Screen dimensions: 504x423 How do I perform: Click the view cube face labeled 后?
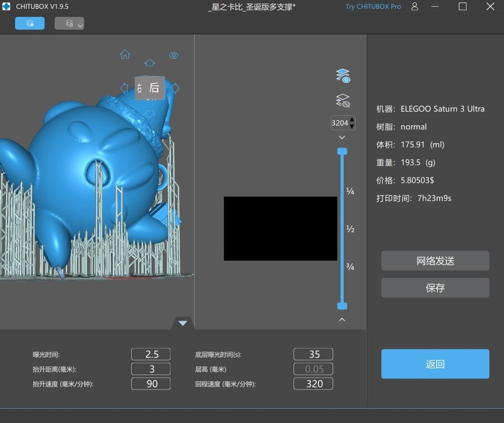coord(154,88)
